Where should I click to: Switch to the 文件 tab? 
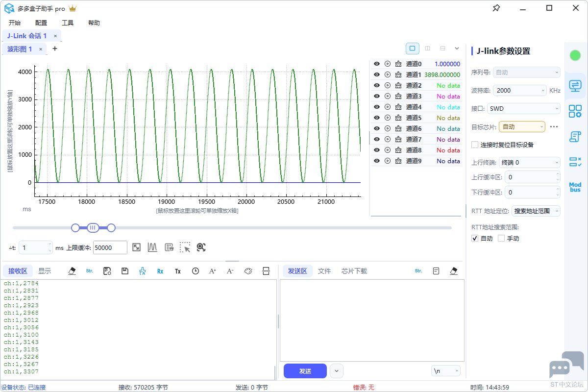coord(324,271)
